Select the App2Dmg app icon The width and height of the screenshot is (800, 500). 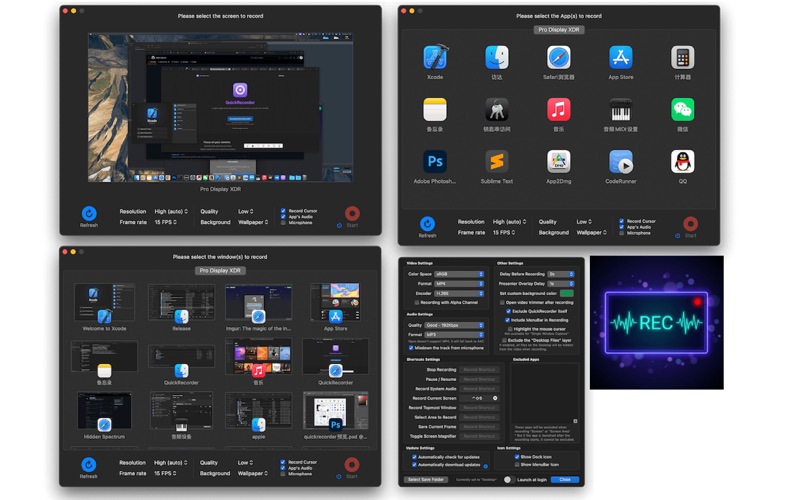point(559,162)
